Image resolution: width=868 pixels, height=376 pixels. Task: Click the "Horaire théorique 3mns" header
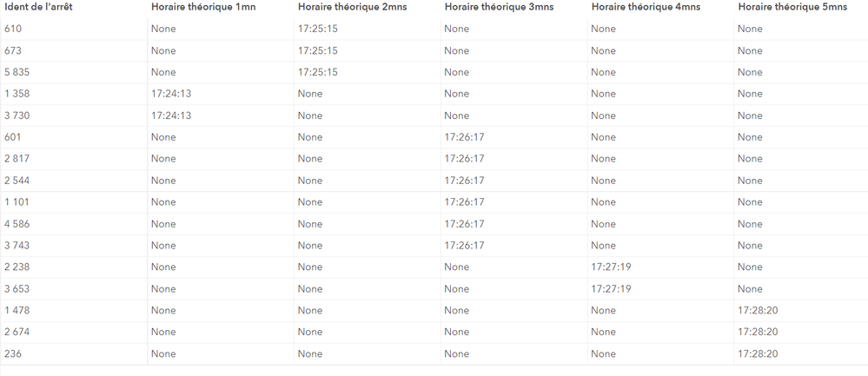click(x=500, y=7)
